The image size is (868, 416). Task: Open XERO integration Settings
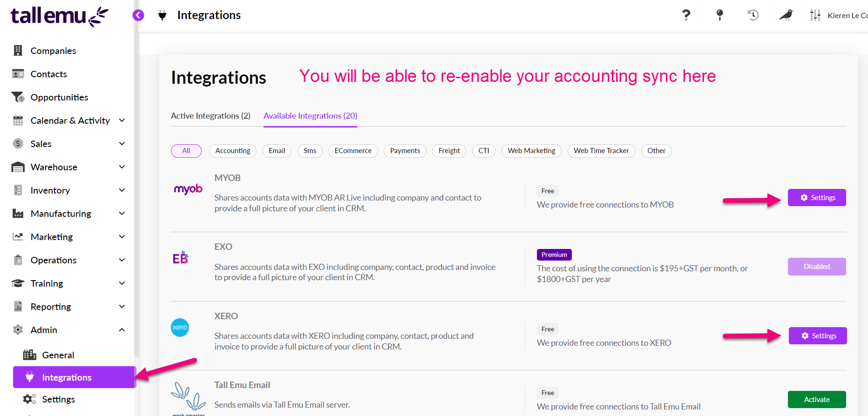pos(818,336)
